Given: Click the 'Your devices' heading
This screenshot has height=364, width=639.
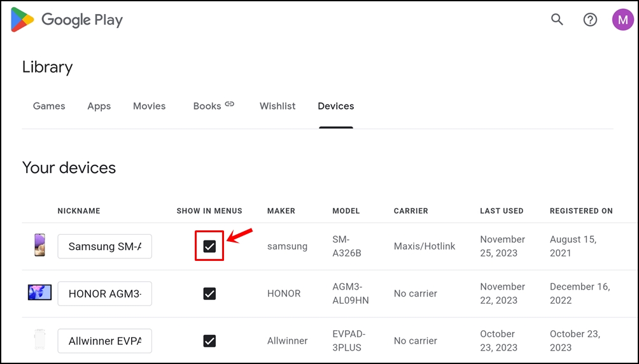Looking at the screenshot, I should (69, 168).
